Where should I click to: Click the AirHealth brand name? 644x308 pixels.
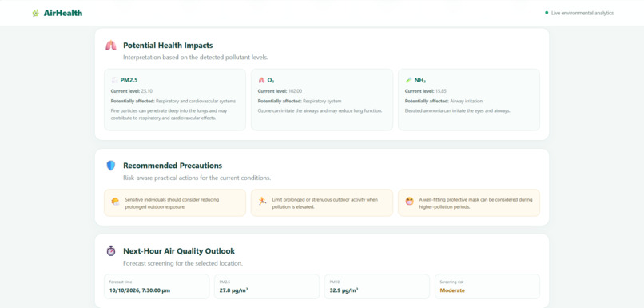(63, 13)
